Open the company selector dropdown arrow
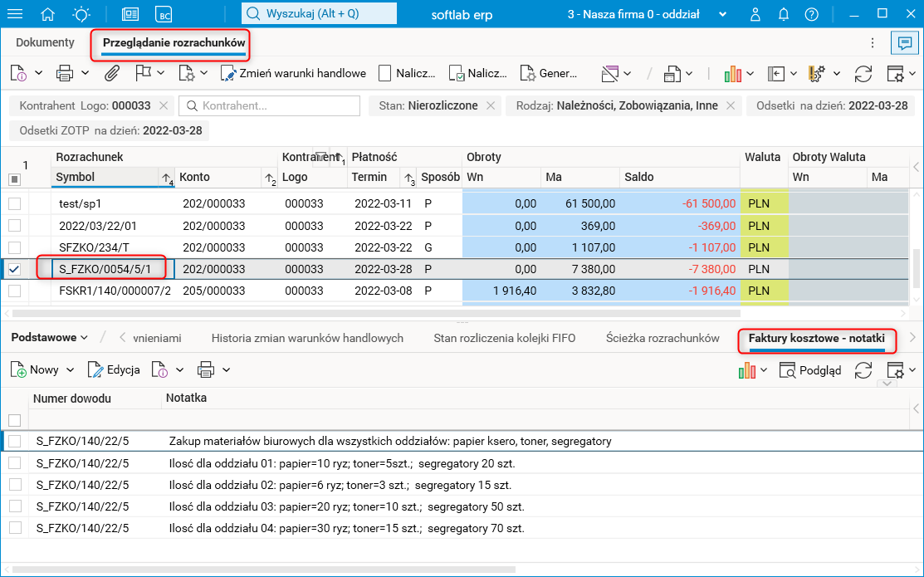 pos(722,14)
